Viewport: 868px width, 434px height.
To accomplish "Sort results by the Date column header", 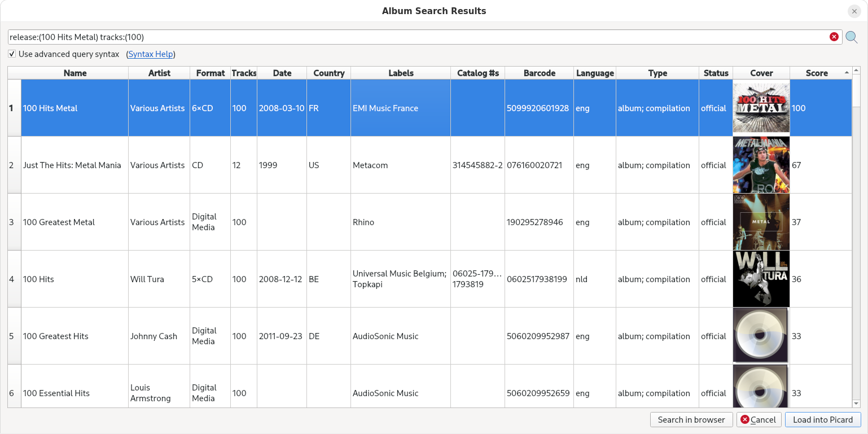I will coord(282,73).
